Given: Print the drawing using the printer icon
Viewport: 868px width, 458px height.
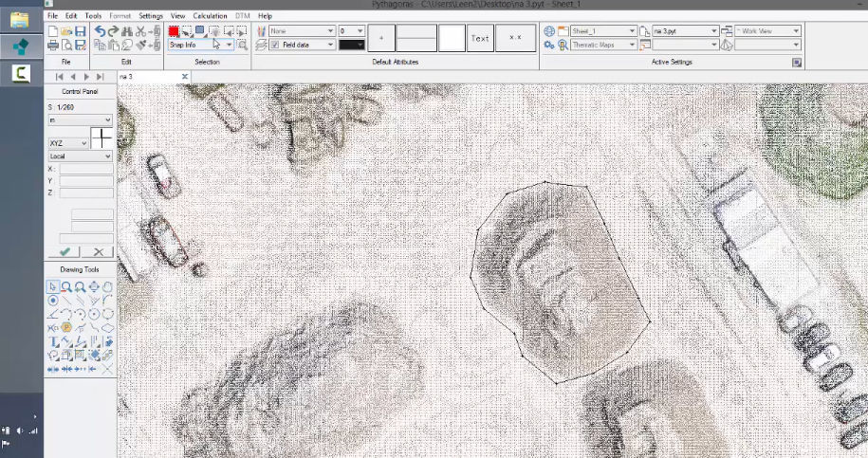Looking at the screenshot, I should pyautogui.click(x=53, y=46).
